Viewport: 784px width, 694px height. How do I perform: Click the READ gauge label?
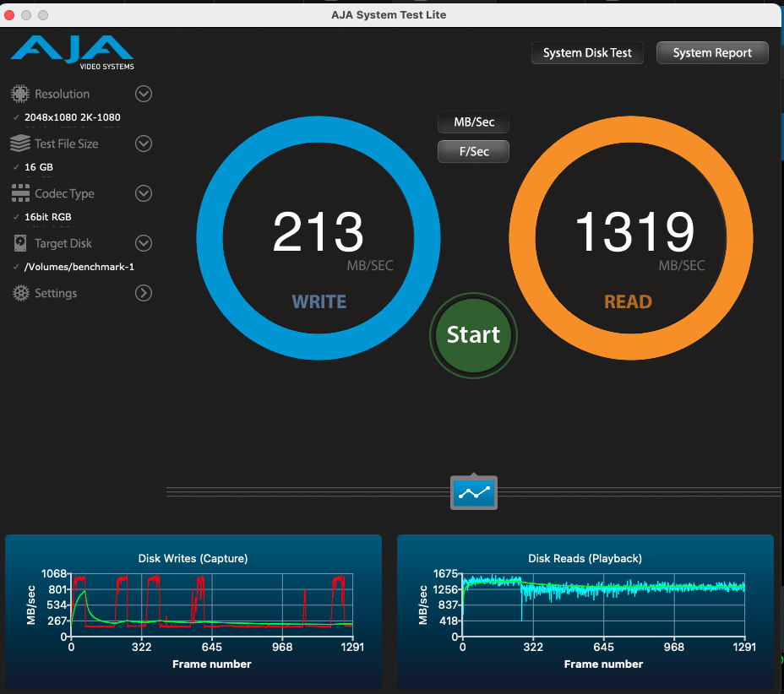pyautogui.click(x=628, y=301)
